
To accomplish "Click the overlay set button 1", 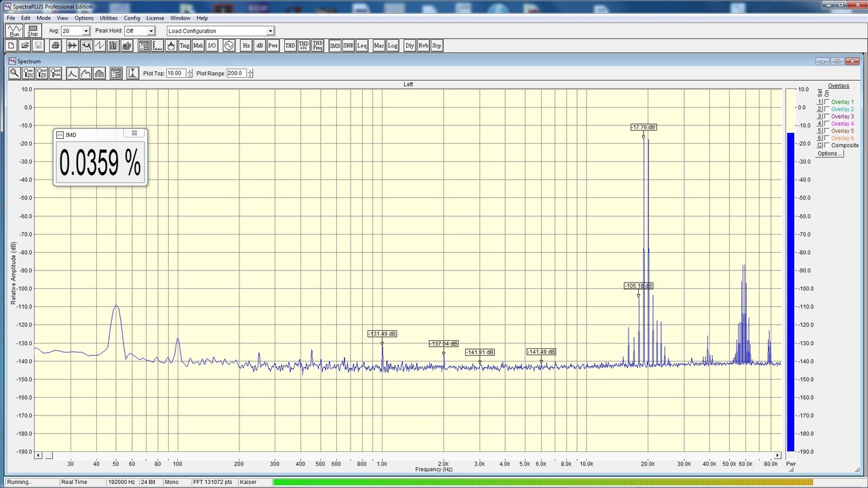I will (x=819, y=102).
